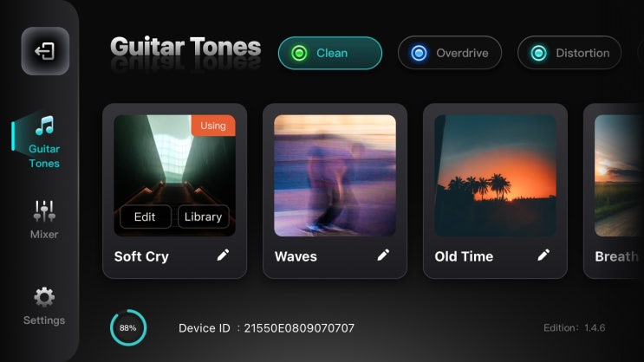
Task: Open Guitar Tones music note icon
Action: pyautogui.click(x=44, y=126)
